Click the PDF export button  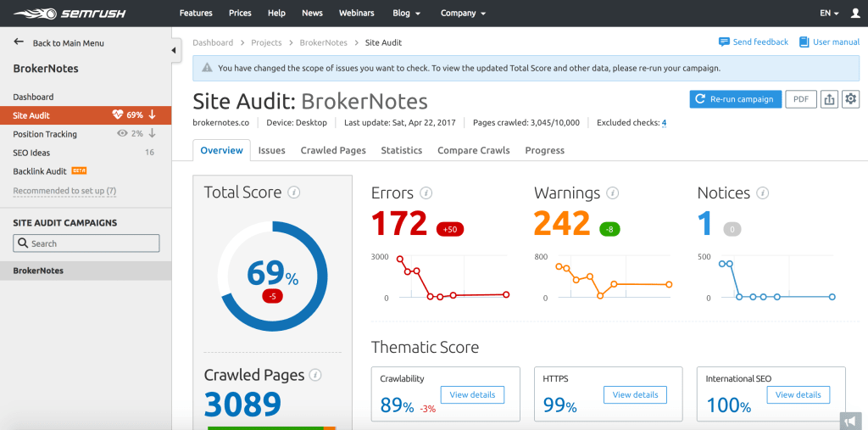click(801, 99)
